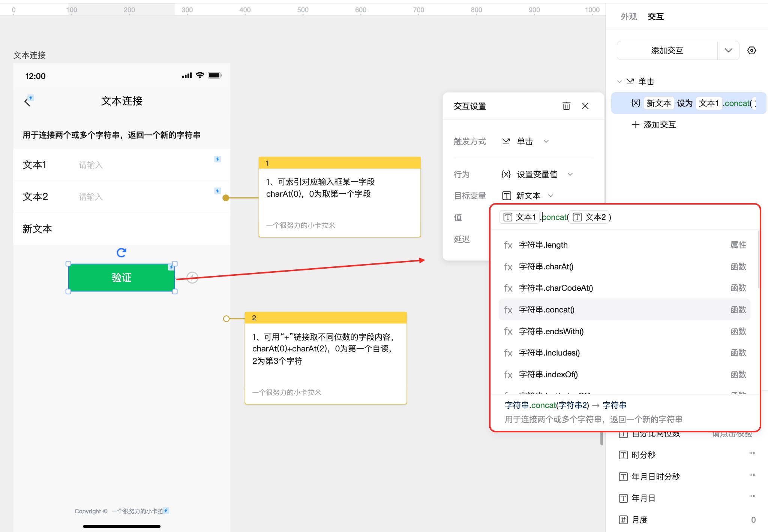Click the 文本1 请输入 field
The width and height of the screenshot is (768, 532).
click(142, 165)
